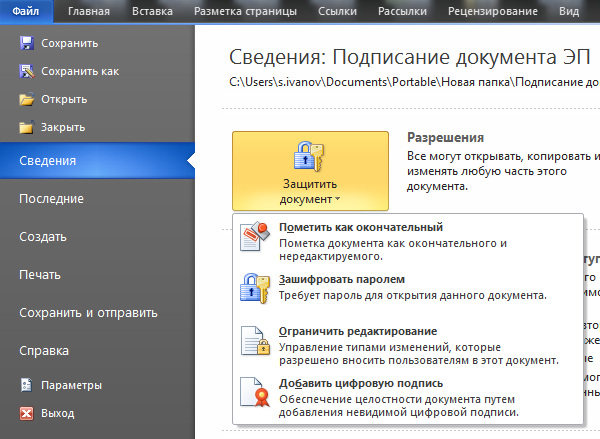600x439 pixels.
Task: Switch to the Главная ribbon tab
Action: click(89, 11)
